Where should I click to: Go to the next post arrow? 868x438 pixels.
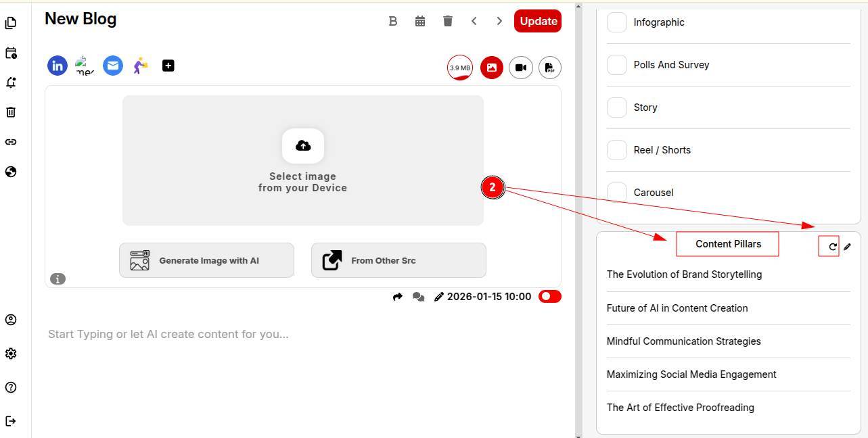pos(499,21)
